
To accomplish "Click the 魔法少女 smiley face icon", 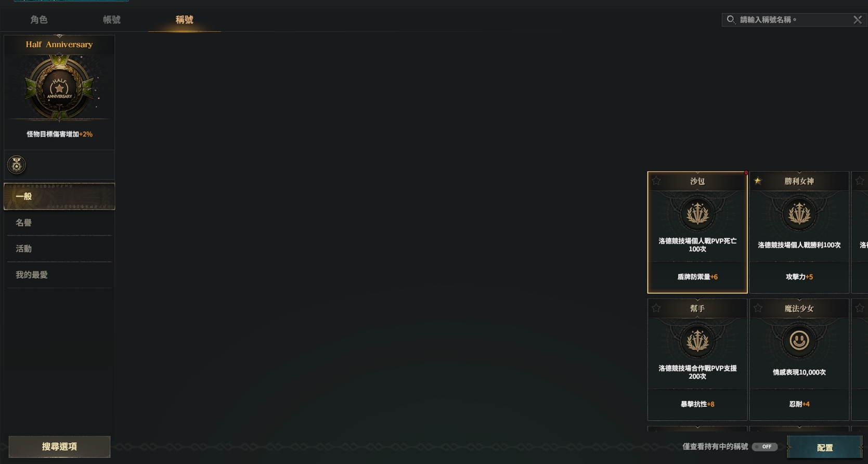I will click(x=799, y=341).
